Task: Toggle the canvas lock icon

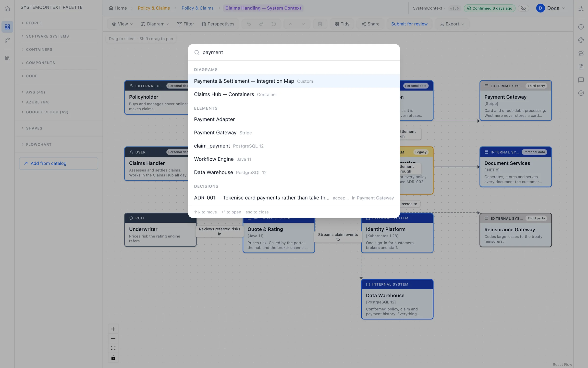Action: [x=113, y=358]
